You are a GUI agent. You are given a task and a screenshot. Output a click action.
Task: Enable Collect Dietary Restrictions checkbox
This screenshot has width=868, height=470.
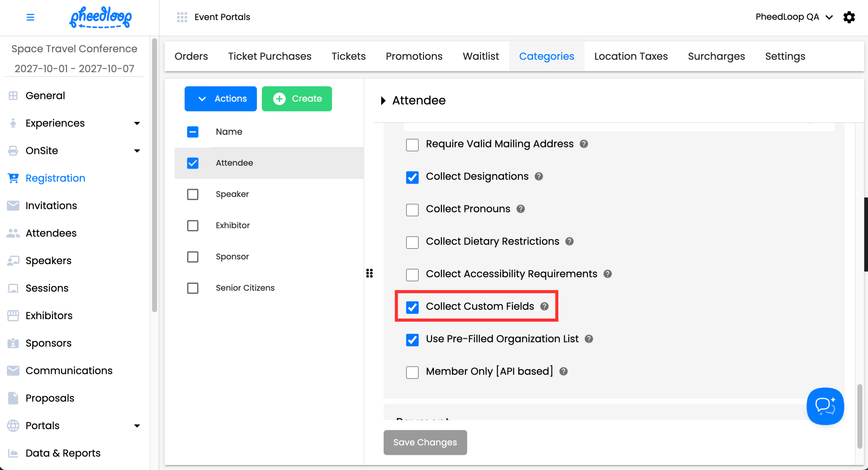412,242
